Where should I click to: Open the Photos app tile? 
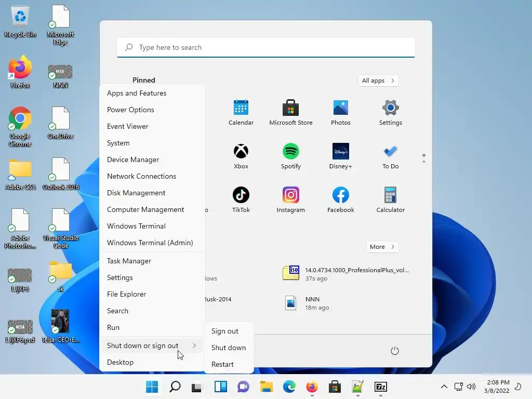341,113
